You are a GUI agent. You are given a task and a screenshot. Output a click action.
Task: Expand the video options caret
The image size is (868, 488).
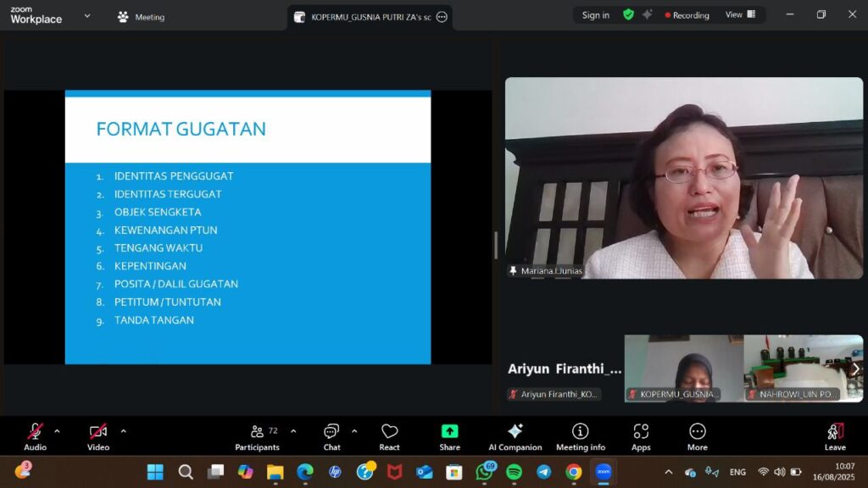[x=124, y=431]
